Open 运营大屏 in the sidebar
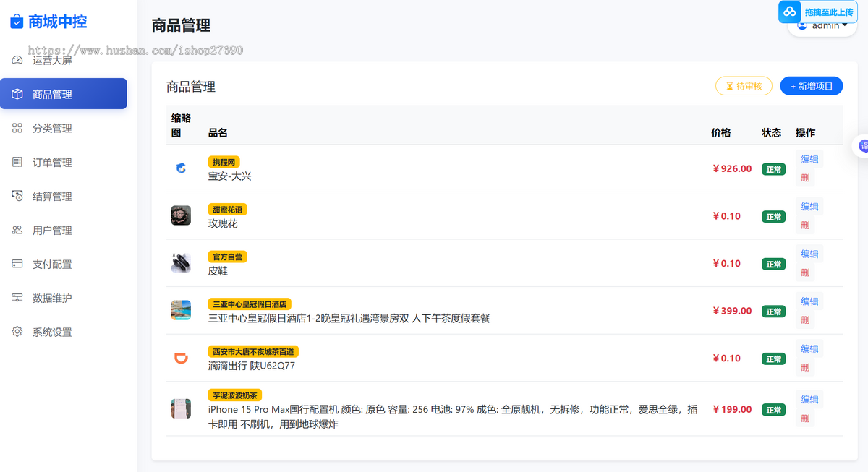 64,60
